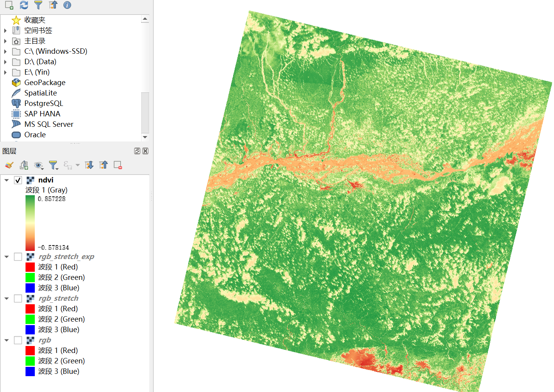
Task: Float the 图层 panel with dock button
Action: tap(137, 151)
